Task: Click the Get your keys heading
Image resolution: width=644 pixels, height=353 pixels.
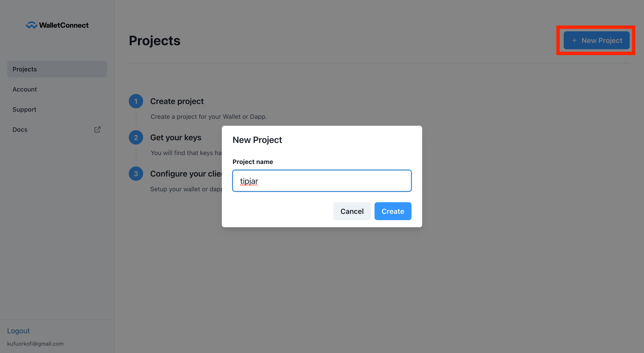Action: [175, 138]
